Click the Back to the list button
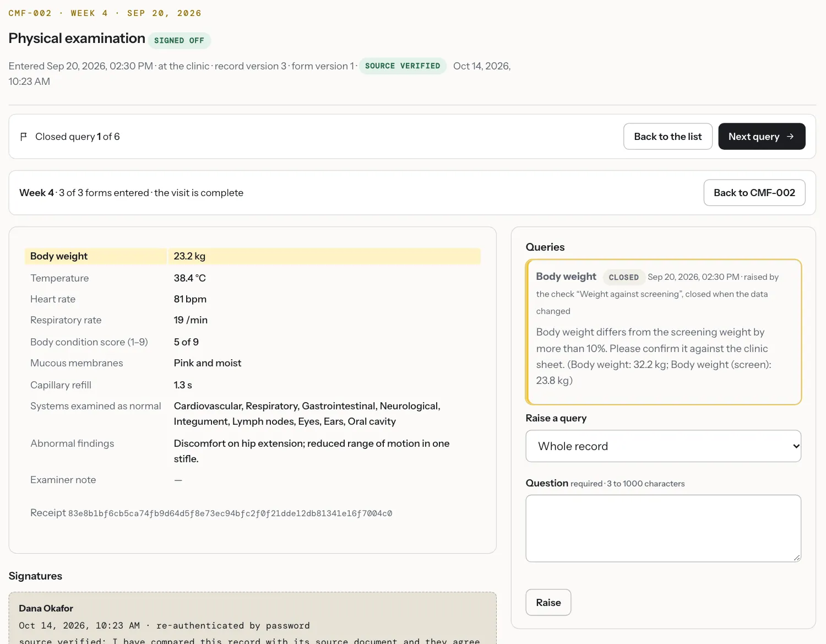 point(668,137)
